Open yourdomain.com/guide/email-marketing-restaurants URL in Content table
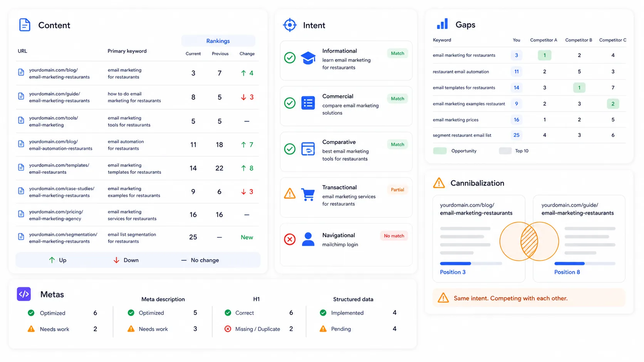Screen dimensions: 644x362 59,97
